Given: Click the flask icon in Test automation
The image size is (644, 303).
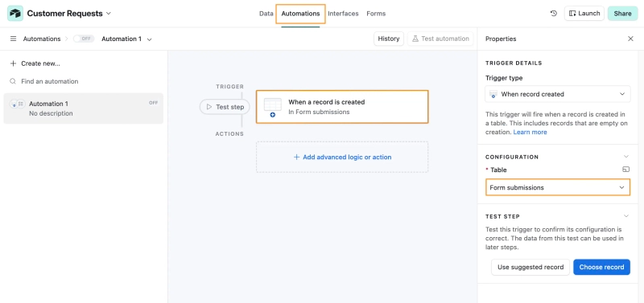Looking at the screenshot, I should click(415, 39).
